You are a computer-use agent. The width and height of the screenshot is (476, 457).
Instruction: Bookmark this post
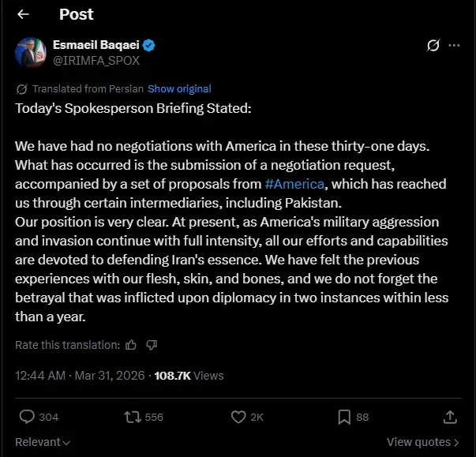344,416
